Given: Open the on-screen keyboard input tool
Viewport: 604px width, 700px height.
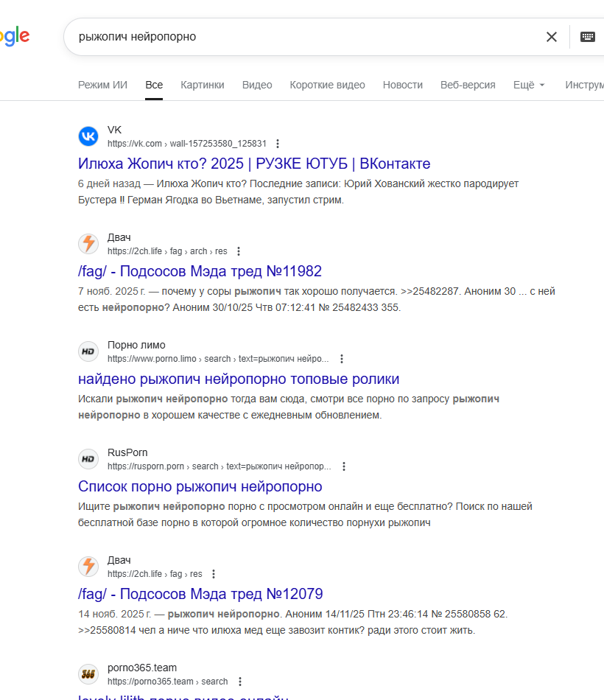Looking at the screenshot, I should coord(588,37).
